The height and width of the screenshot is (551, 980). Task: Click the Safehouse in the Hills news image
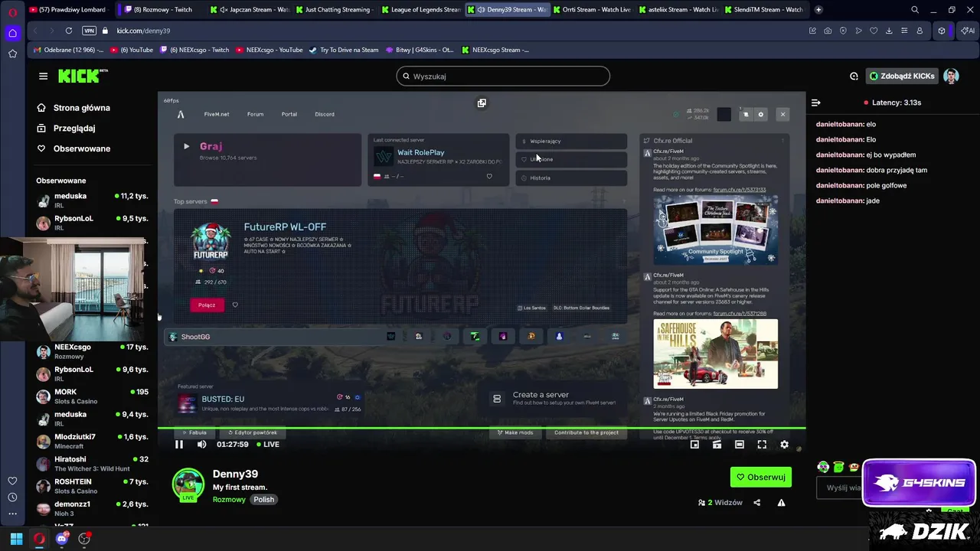point(715,354)
